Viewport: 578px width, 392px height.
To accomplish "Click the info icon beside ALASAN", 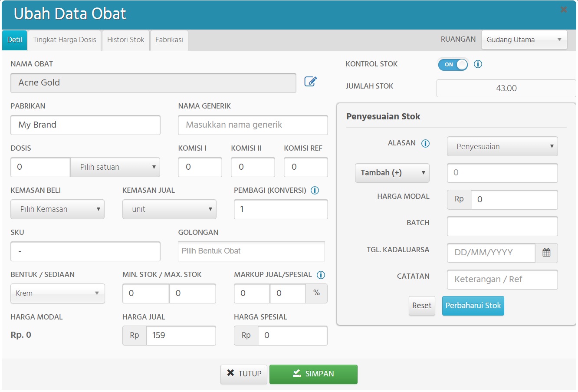I will [426, 143].
